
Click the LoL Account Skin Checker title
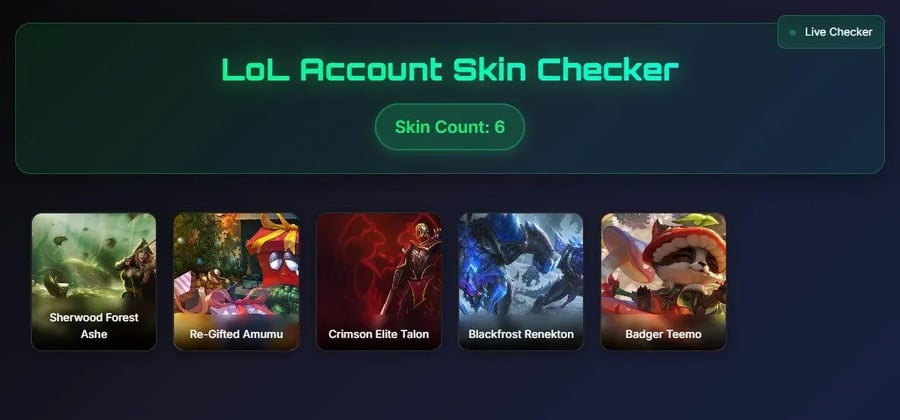click(x=450, y=69)
